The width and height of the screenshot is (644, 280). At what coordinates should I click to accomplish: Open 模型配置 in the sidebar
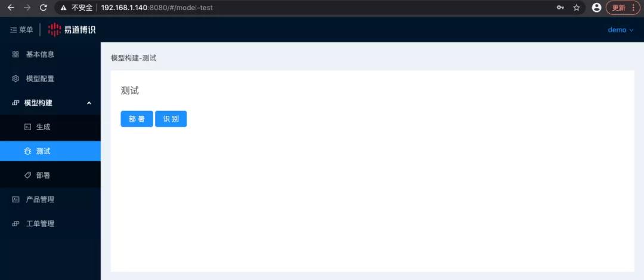pyautogui.click(x=40, y=79)
